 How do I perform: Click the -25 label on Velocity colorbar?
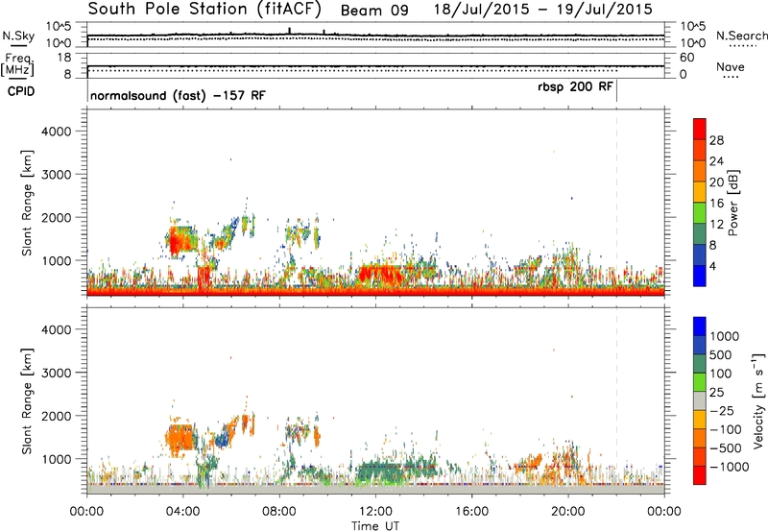722,411
